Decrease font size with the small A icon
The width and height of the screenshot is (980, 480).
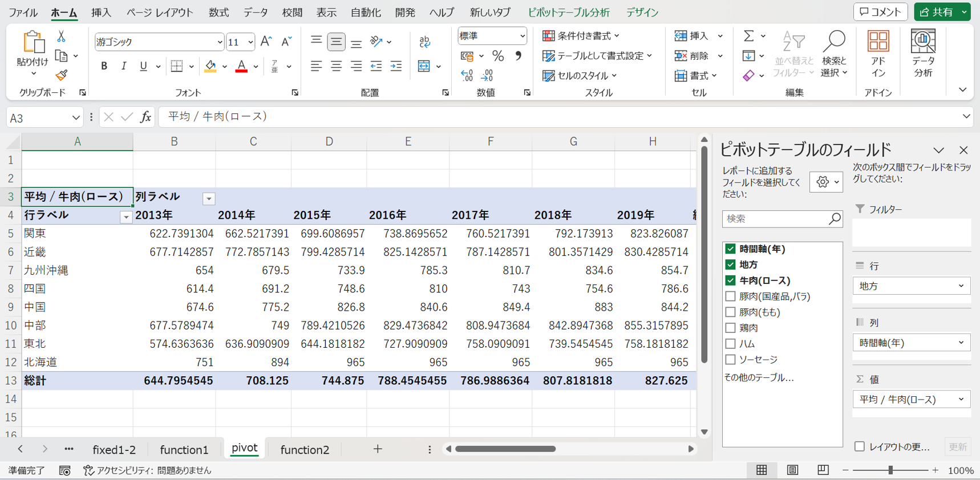coord(286,42)
